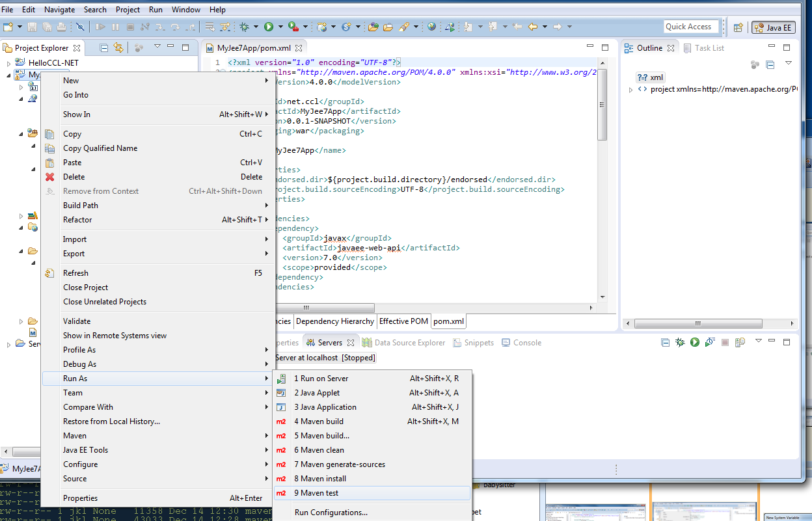This screenshot has width=812, height=521.
Task: Click 'Run Configurations...' in the submenu
Action: (x=331, y=513)
